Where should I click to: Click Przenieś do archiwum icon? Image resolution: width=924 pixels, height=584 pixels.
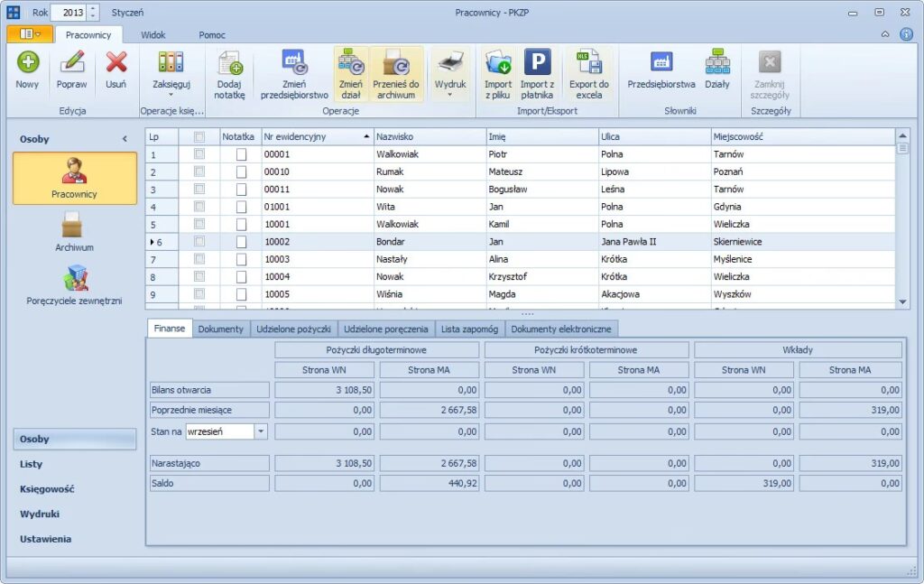click(396, 63)
